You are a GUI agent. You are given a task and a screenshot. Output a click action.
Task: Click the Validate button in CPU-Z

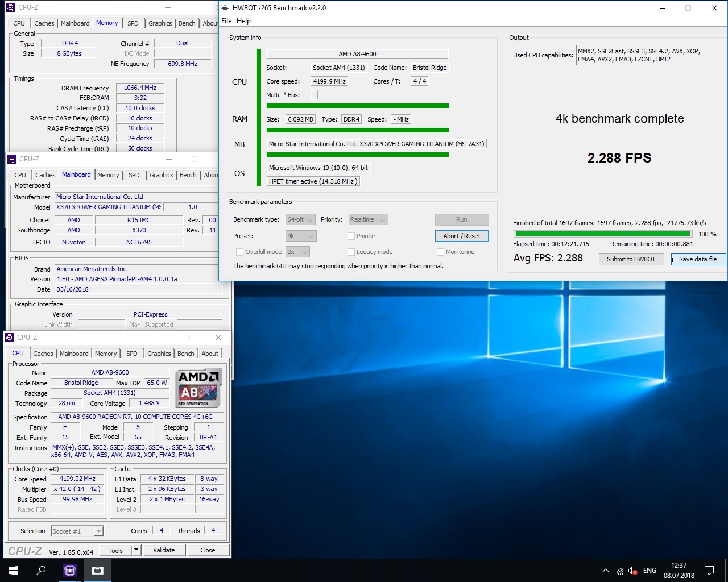tap(164, 550)
